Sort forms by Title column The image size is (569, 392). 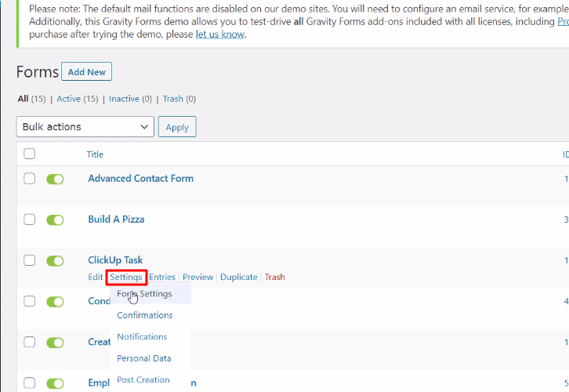(95, 154)
